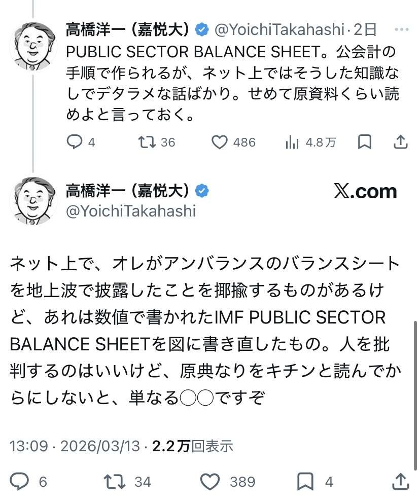Bookmark the top tweet
The image size is (420, 504).
point(364,142)
